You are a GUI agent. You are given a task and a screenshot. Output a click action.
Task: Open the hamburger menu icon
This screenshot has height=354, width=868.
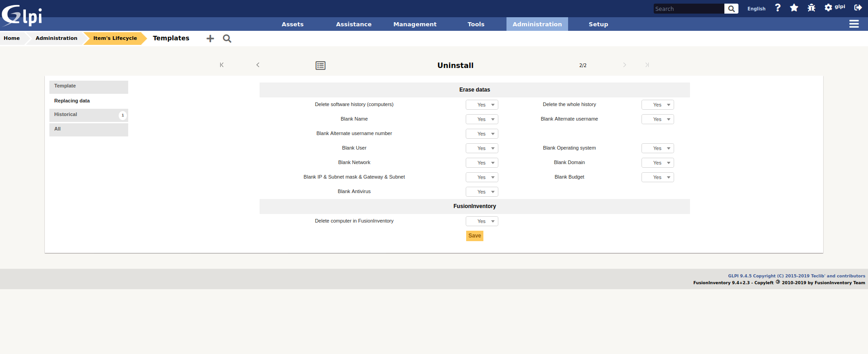854,24
